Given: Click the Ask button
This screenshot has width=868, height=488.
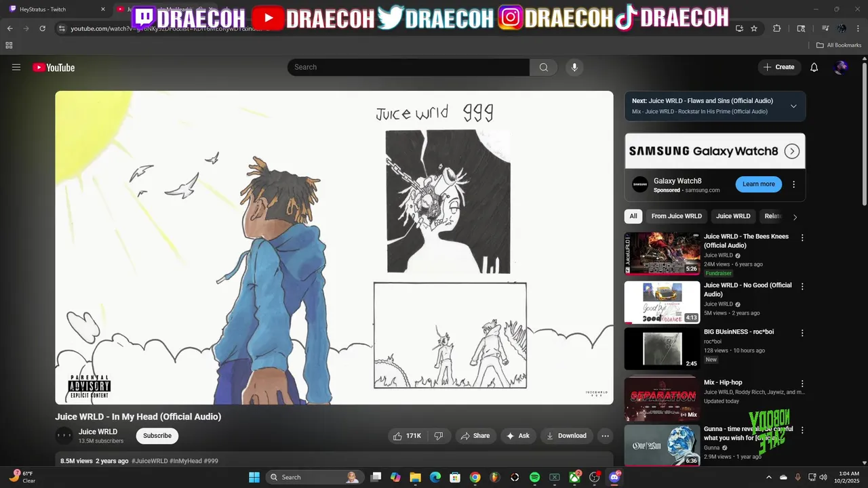Looking at the screenshot, I should pyautogui.click(x=519, y=436).
